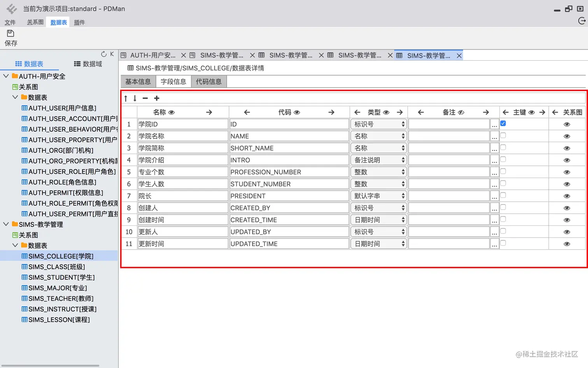The height and width of the screenshot is (368, 588).
Task: Close the active SIMS-教学管... tab
Action: 459,56
